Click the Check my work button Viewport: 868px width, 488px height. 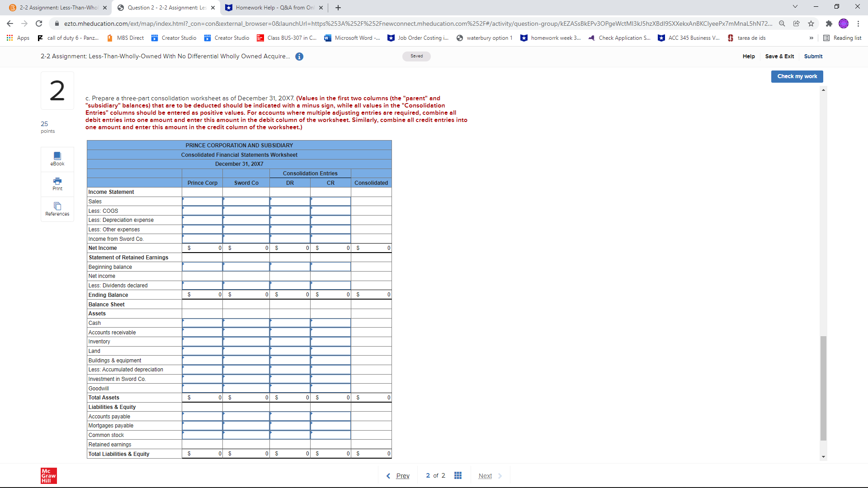(x=797, y=76)
